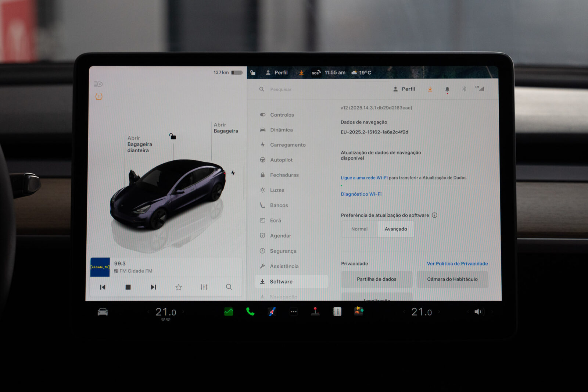Click the notifications bell icon
The image size is (588, 392).
click(447, 89)
